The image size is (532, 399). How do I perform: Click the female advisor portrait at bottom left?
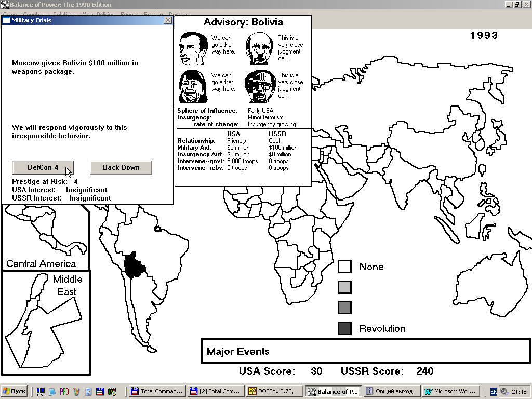[193, 86]
